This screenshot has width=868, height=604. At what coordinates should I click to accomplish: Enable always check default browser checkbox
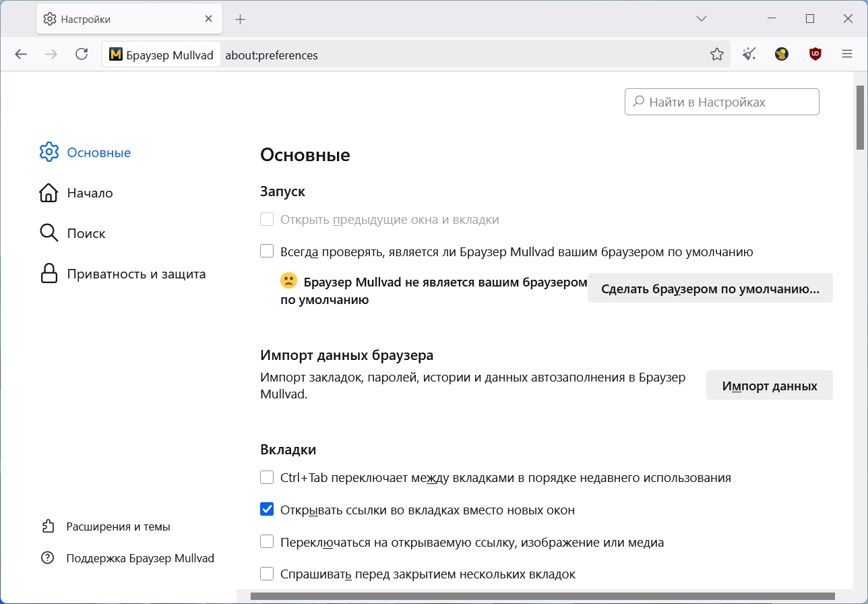click(267, 251)
